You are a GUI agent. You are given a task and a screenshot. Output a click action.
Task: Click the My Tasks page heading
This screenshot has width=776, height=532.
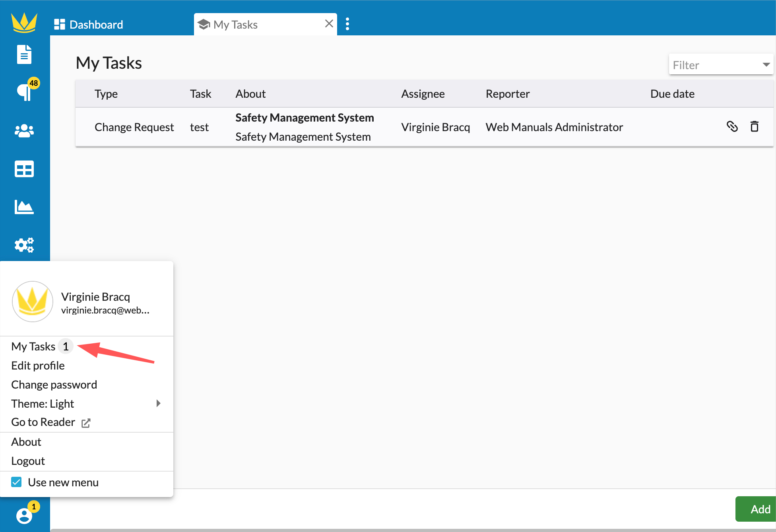pos(109,63)
